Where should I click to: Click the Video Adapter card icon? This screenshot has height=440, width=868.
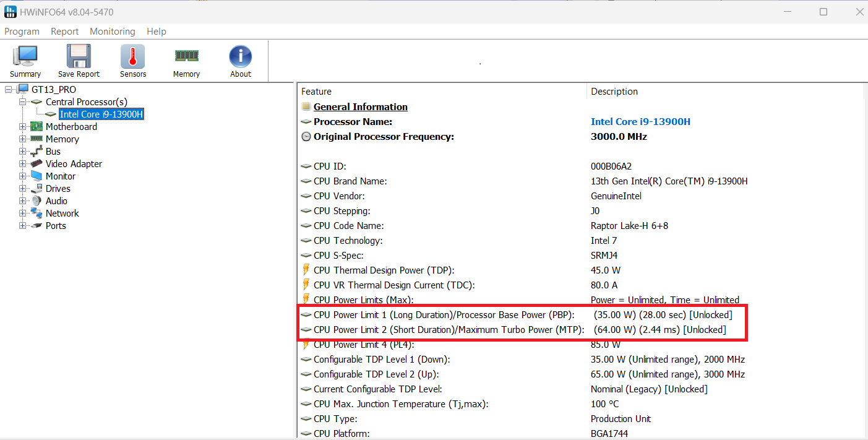[37, 163]
